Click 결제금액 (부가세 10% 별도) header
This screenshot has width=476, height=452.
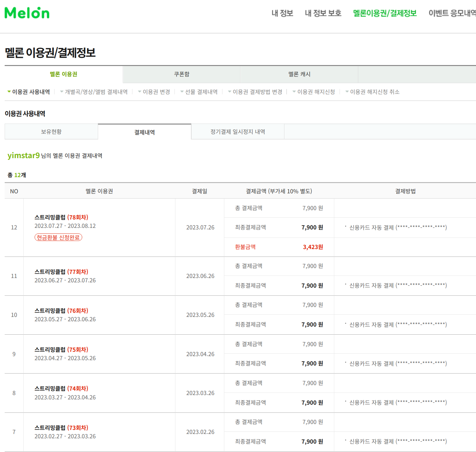pos(279,191)
